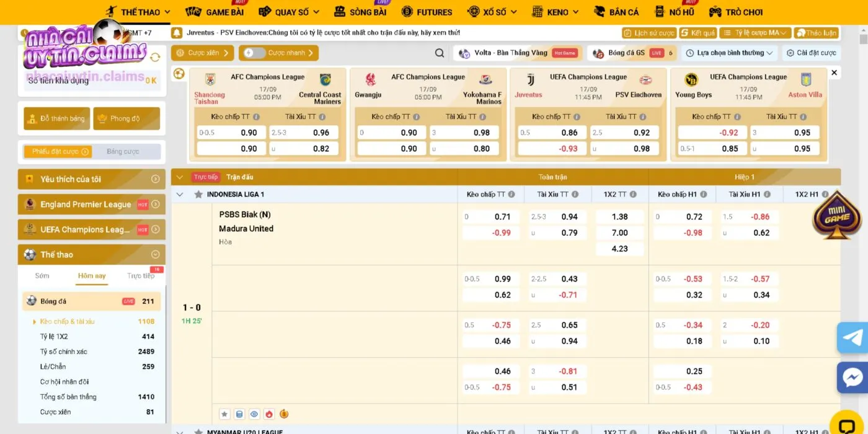868x434 pixels.
Task: Click the Lịch sử cược button
Action: (649, 33)
